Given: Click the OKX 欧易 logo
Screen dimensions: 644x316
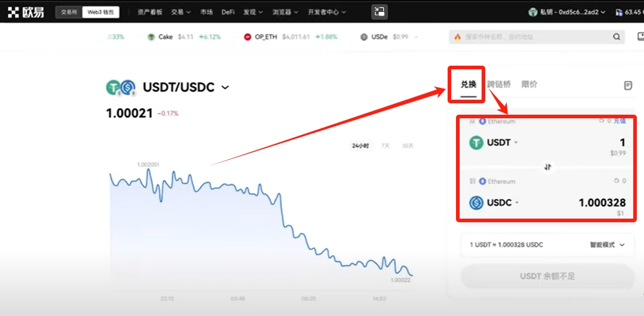Looking at the screenshot, I should pyautogui.click(x=26, y=13).
